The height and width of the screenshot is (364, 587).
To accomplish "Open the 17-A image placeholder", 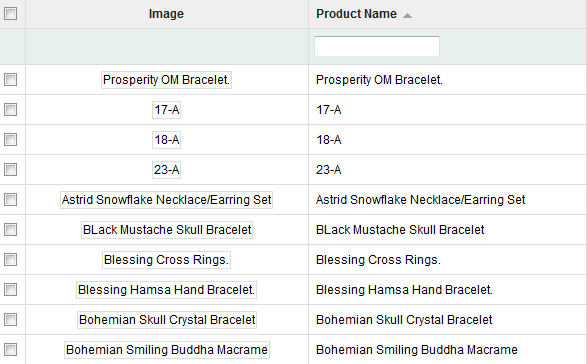I will pos(166,110).
